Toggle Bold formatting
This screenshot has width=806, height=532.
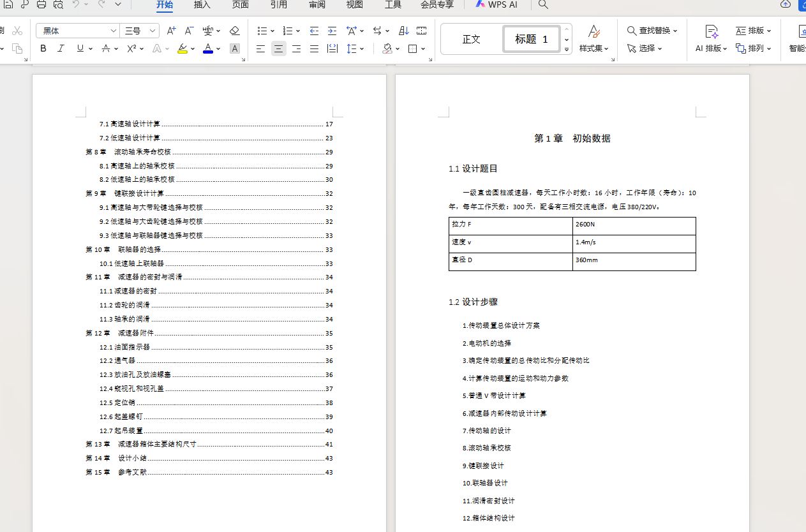(x=43, y=48)
